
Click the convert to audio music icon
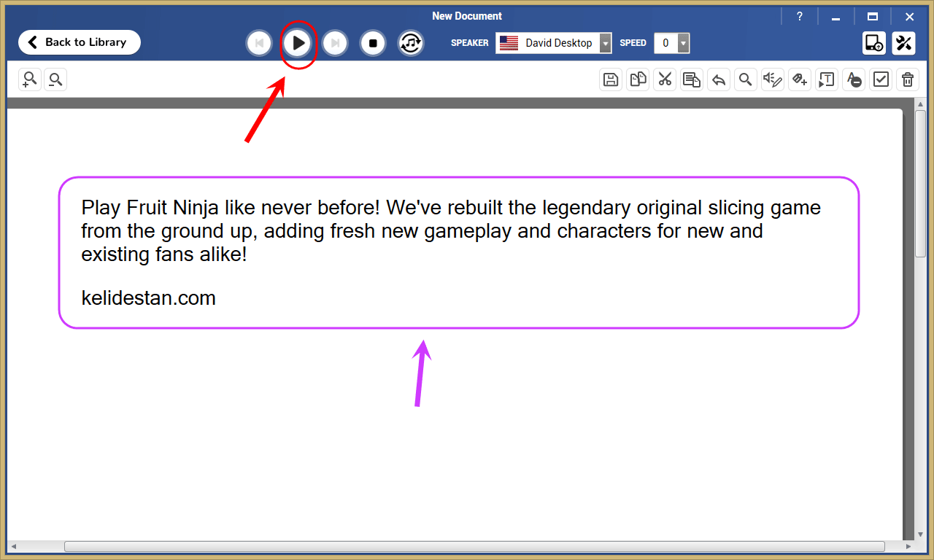(x=411, y=43)
